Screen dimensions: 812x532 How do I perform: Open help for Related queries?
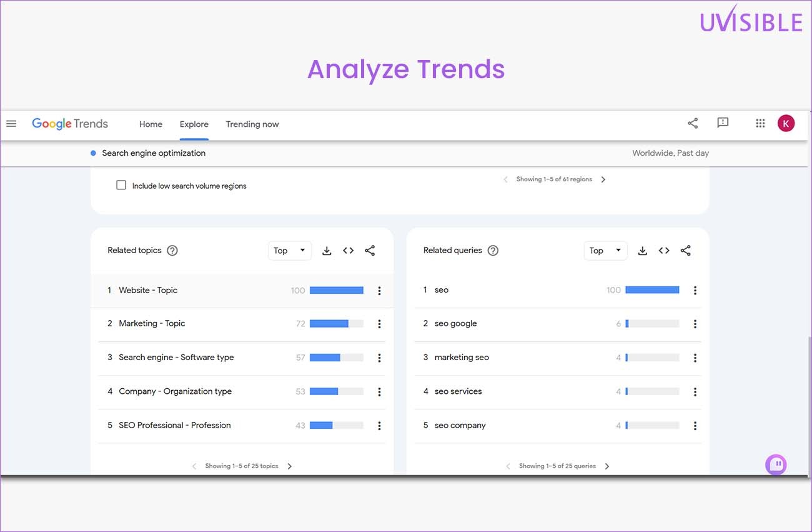point(493,251)
